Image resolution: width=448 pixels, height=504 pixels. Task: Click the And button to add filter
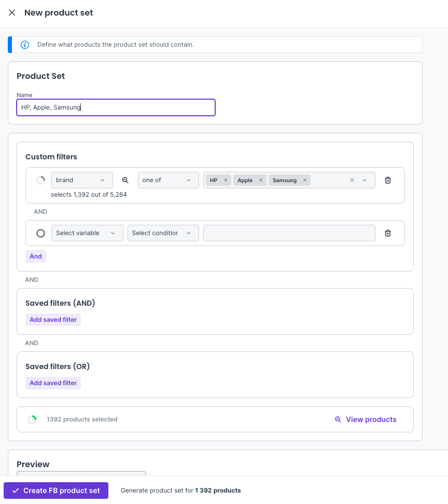36,256
